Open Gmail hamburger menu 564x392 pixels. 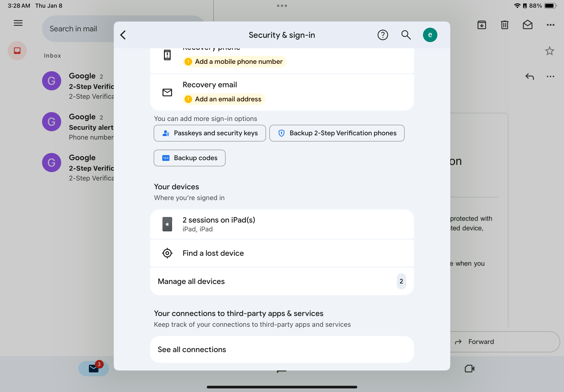pos(18,23)
